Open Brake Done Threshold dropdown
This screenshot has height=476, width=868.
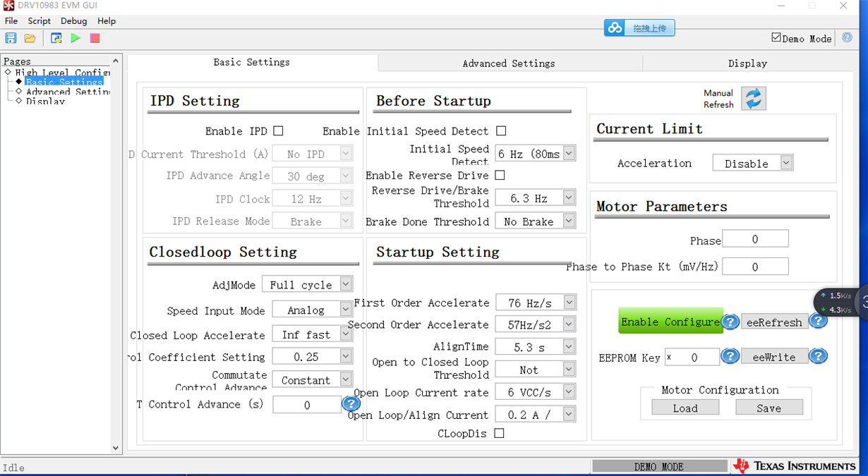pos(536,221)
